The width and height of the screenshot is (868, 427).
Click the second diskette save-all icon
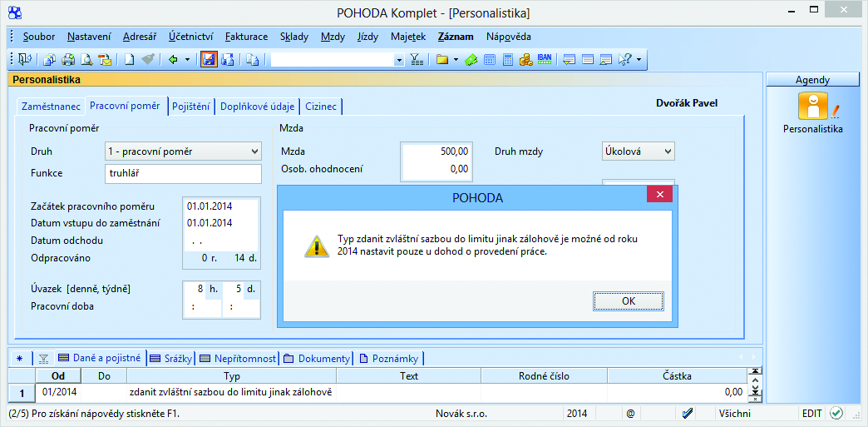pos(228,59)
